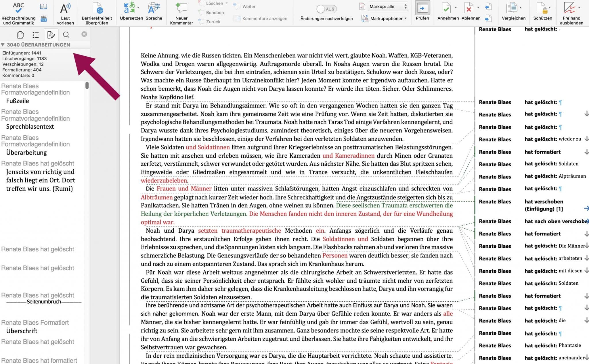Click the Ablehnen red X icon
This screenshot has width=589, height=364.
(469, 9)
